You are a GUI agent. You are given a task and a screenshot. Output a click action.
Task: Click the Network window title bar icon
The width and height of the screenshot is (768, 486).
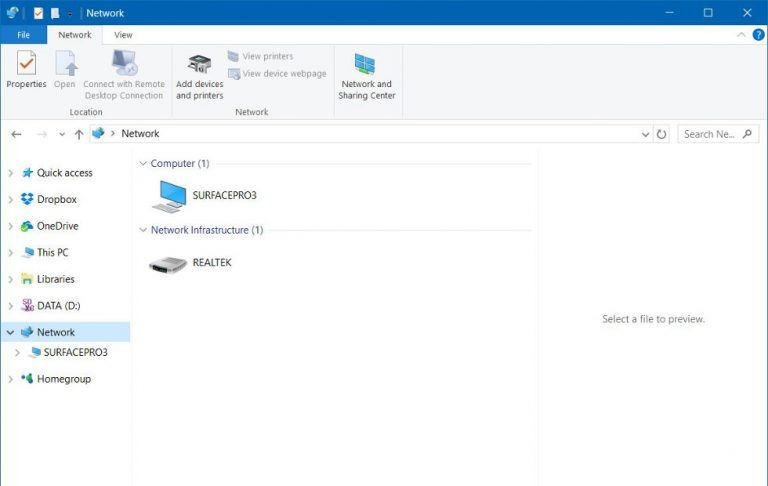(x=13, y=13)
